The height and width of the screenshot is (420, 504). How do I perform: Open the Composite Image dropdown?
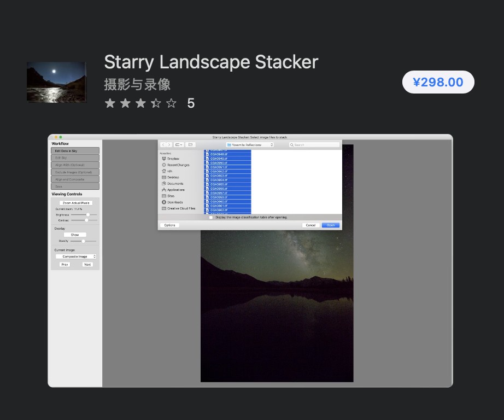tap(76, 256)
